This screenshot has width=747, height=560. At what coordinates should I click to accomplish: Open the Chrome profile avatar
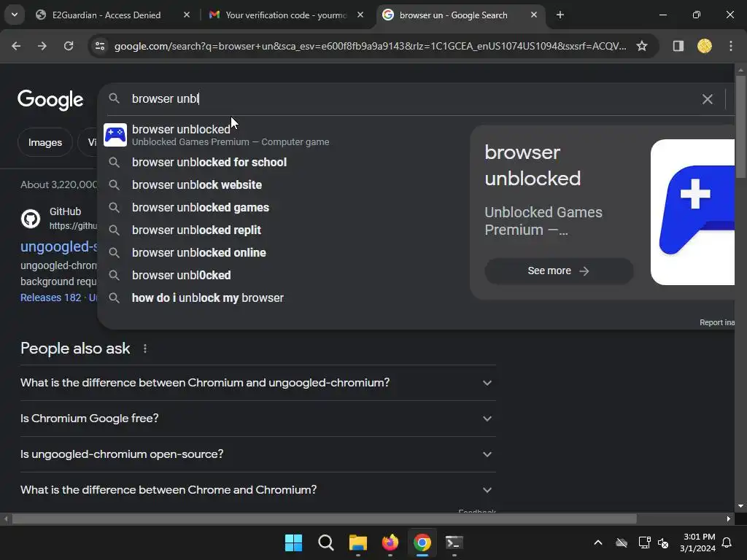[705, 46]
